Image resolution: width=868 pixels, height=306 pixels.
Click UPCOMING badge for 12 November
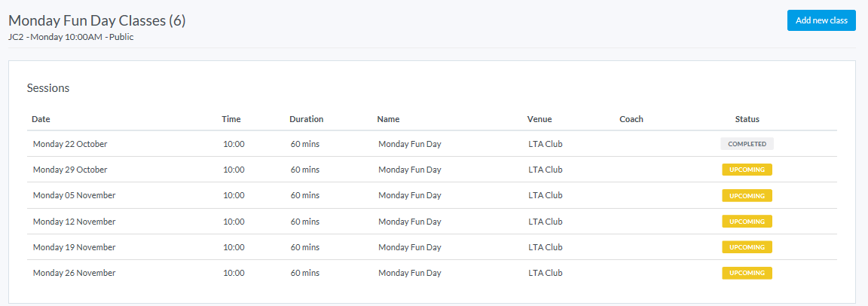[x=747, y=222]
